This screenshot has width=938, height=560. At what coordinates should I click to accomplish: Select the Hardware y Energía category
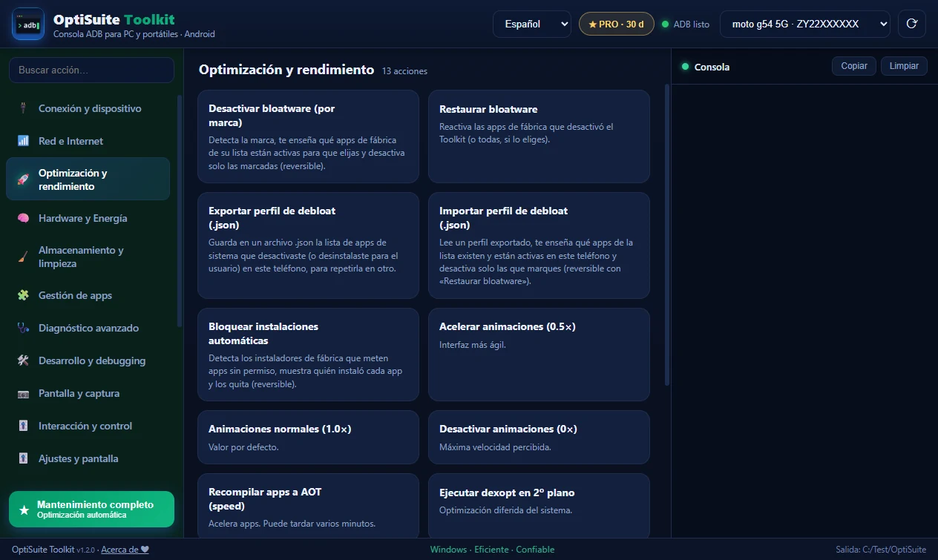tap(88, 218)
